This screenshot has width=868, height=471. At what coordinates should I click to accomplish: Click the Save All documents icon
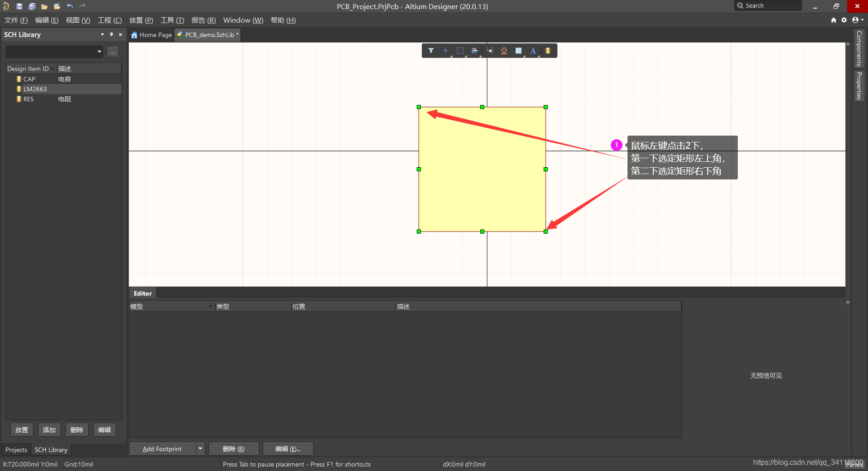[32, 6]
